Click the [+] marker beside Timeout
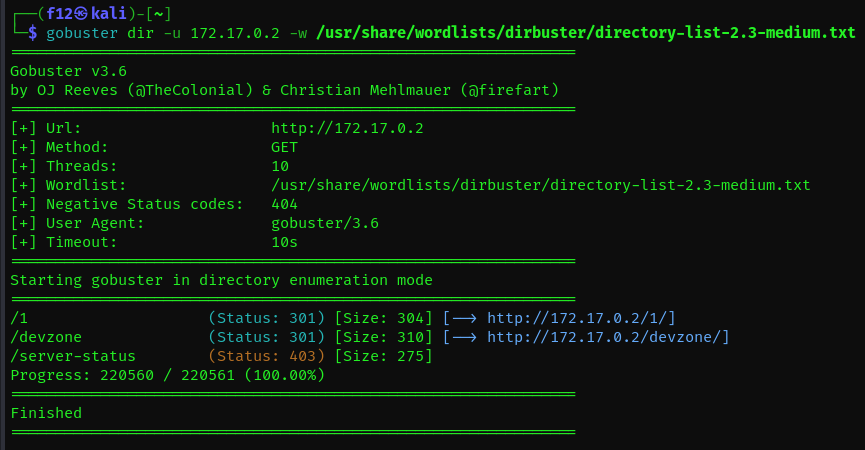Image resolution: width=865 pixels, height=450 pixels. pyautogui.click(x=23, y=242)
